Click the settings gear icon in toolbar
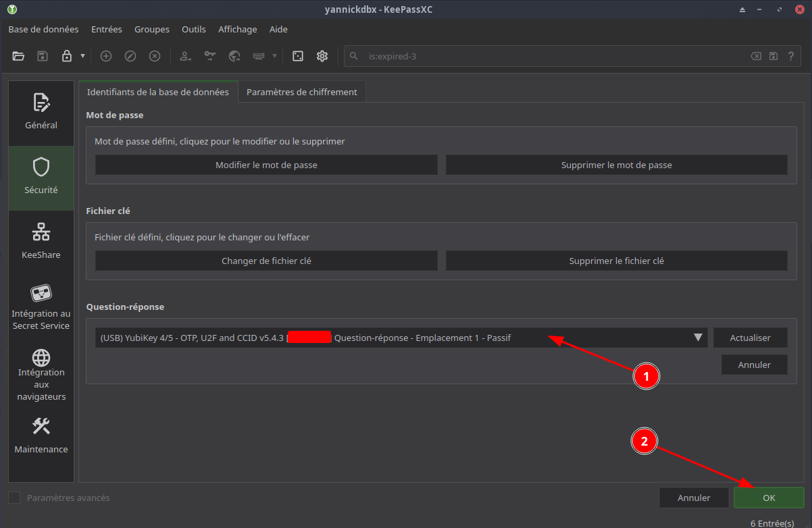The image size is (812, 528). tap(322, 56)
